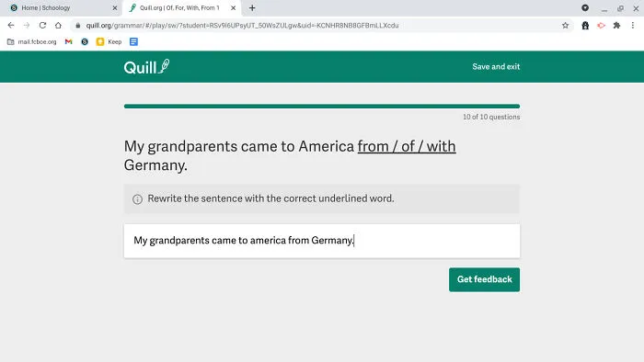Close the Home | Schoology tab
Screen dimensions: 644x362
[x=115, y=7]
